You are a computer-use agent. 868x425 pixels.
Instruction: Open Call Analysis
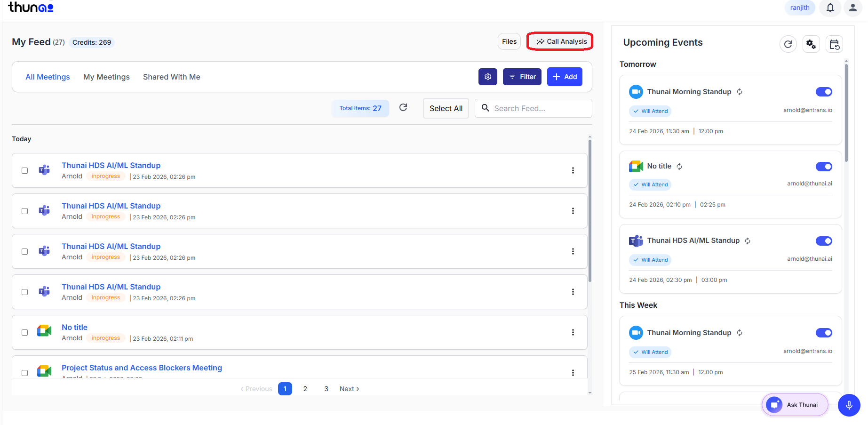click(x=562, y=41)
